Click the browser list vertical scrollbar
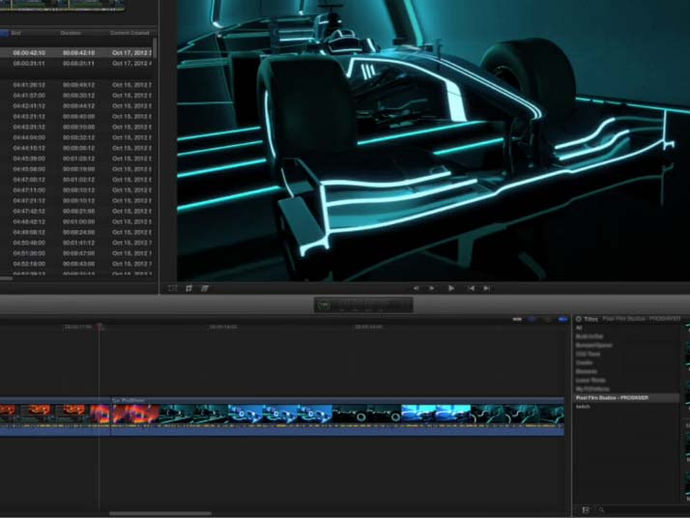690x518 pixels. coord(155,48)
